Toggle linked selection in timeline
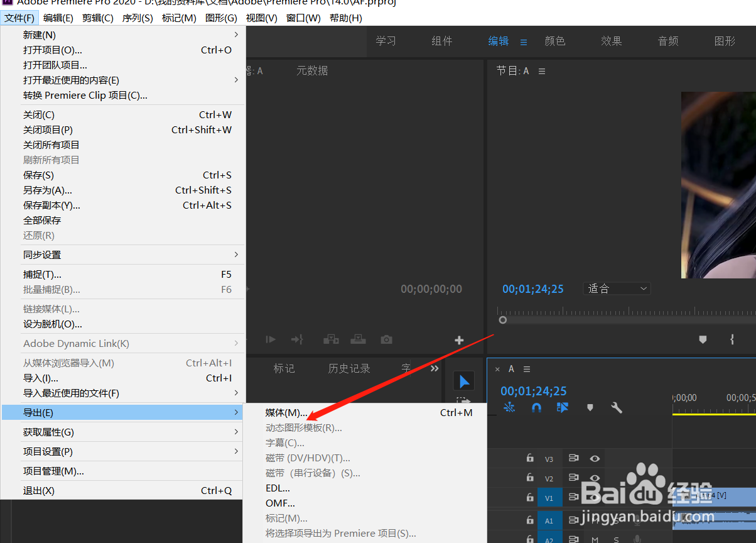 tap(563, 407)
